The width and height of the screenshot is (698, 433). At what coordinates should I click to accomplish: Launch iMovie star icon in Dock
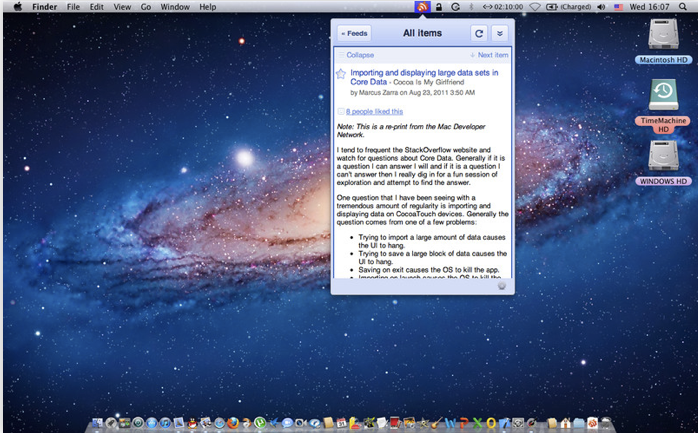423,423
